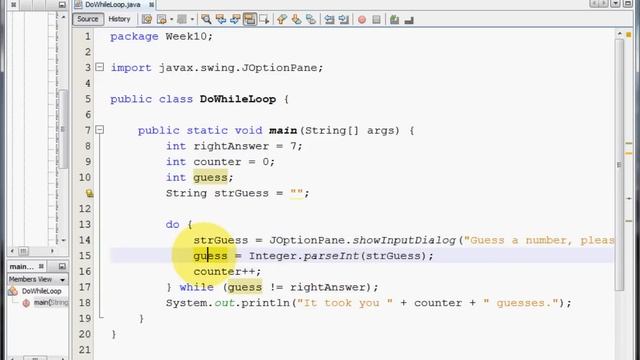
Task: Click 'javax.swing.JOptionPane' import text
Action: click(238, 68)
